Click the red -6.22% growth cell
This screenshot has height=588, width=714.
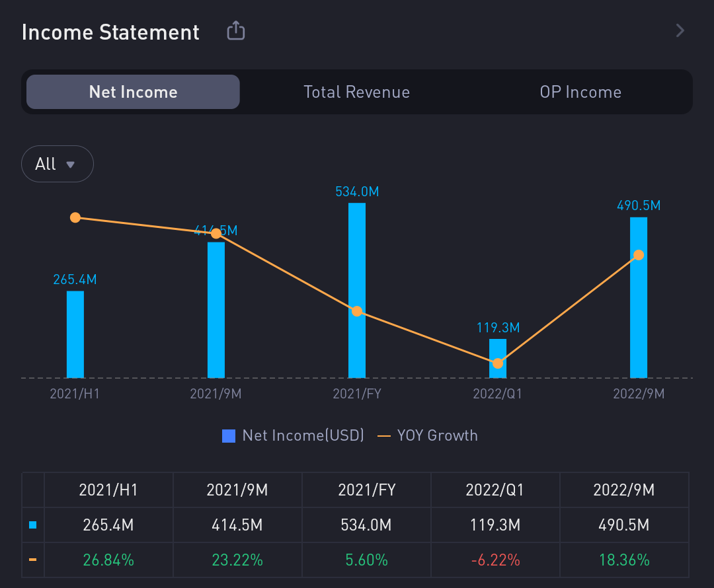tap(495, 560)
